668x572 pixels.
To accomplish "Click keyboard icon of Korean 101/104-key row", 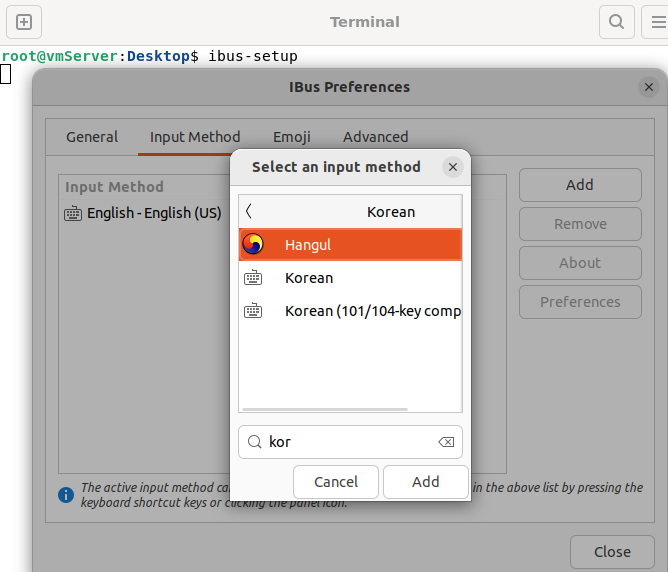I will (253, 311).
